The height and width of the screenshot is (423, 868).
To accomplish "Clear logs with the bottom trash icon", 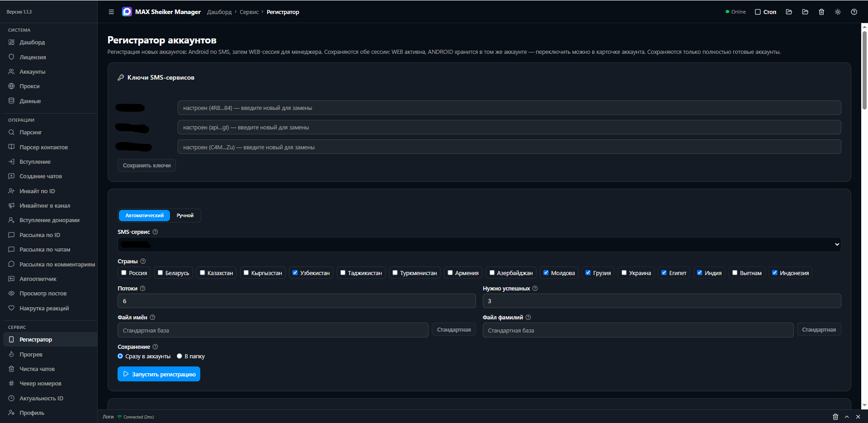I will pos(835,417).
